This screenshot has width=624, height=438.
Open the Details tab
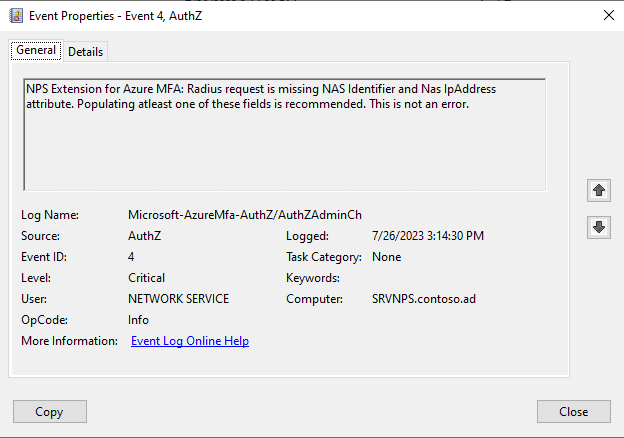point(85,51)
